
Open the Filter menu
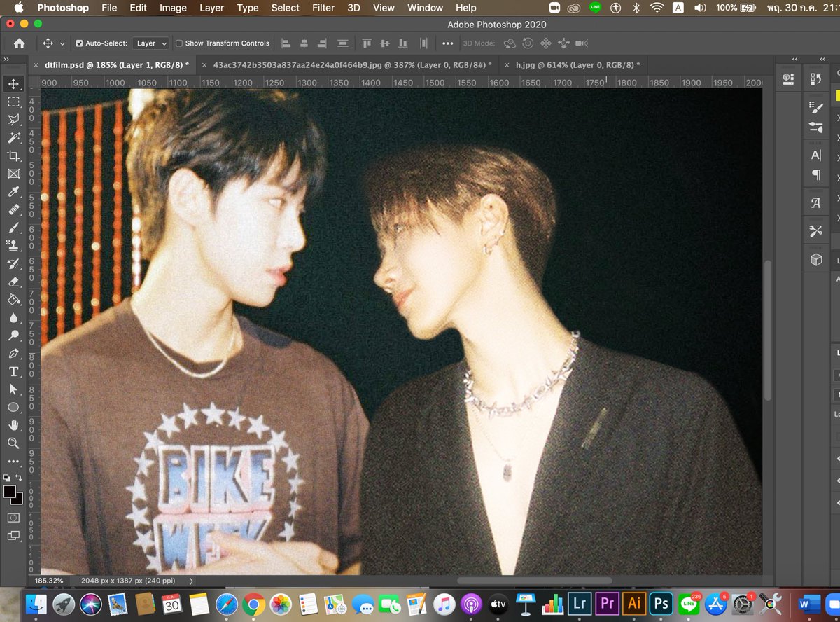pyautogui.click(x=323, y=8)
